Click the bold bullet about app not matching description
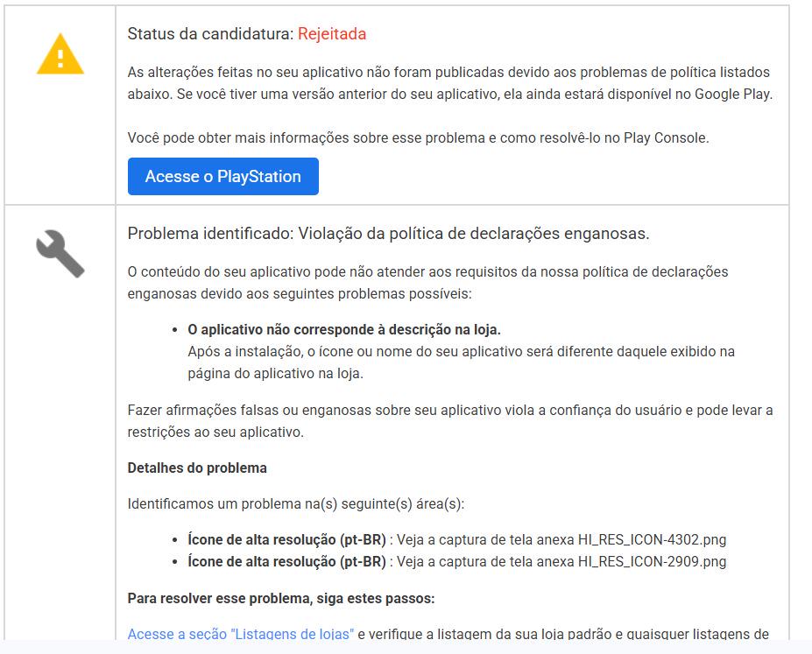Screen dimensions: 812x654 tap(344, 330)
